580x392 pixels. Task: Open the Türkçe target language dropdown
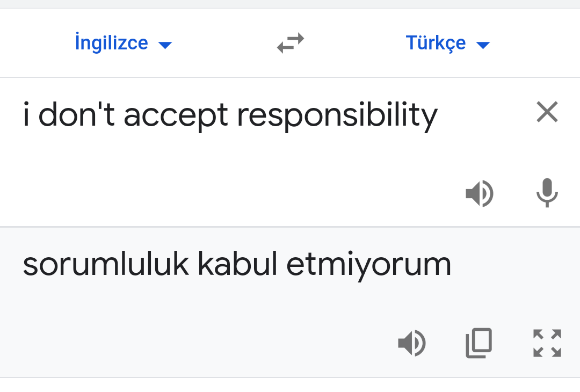point(448,43)
